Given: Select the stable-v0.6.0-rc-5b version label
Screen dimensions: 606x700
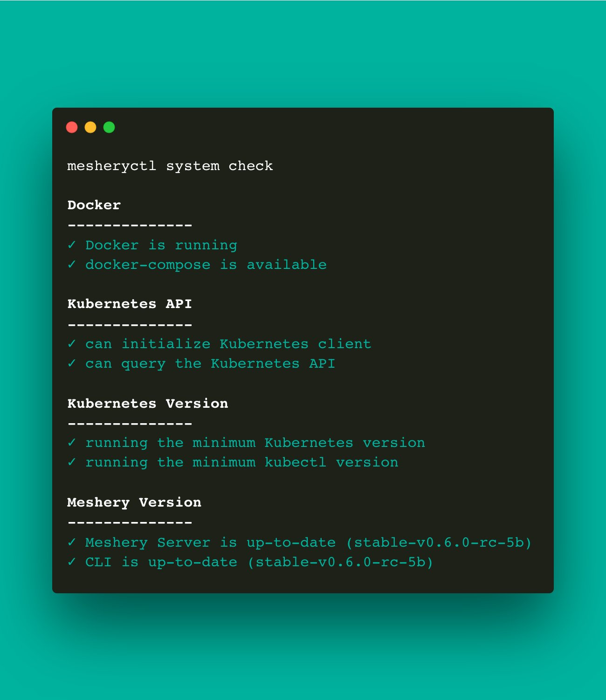Looking at the screenshot, I should (441, 542).
